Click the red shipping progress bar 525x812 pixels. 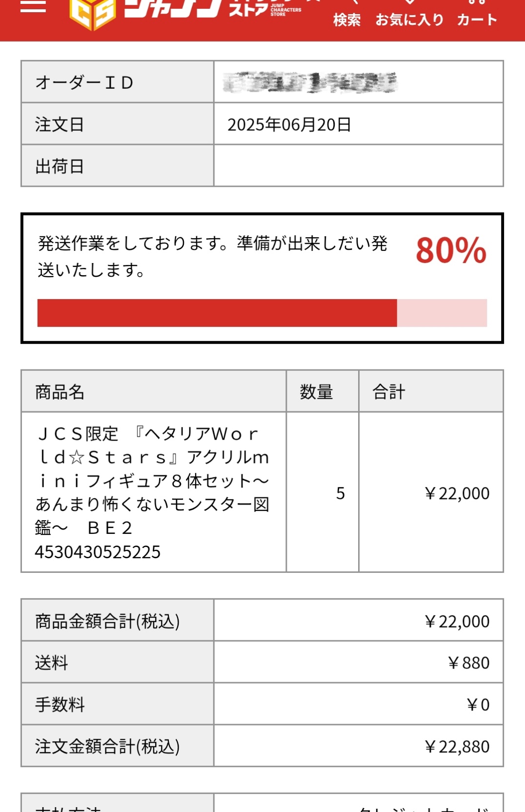(x=262, y=313)
